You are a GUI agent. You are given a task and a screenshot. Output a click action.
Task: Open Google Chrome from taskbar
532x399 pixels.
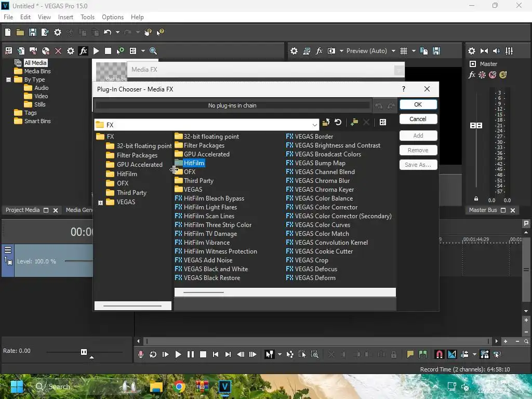(x=179, y=387)
